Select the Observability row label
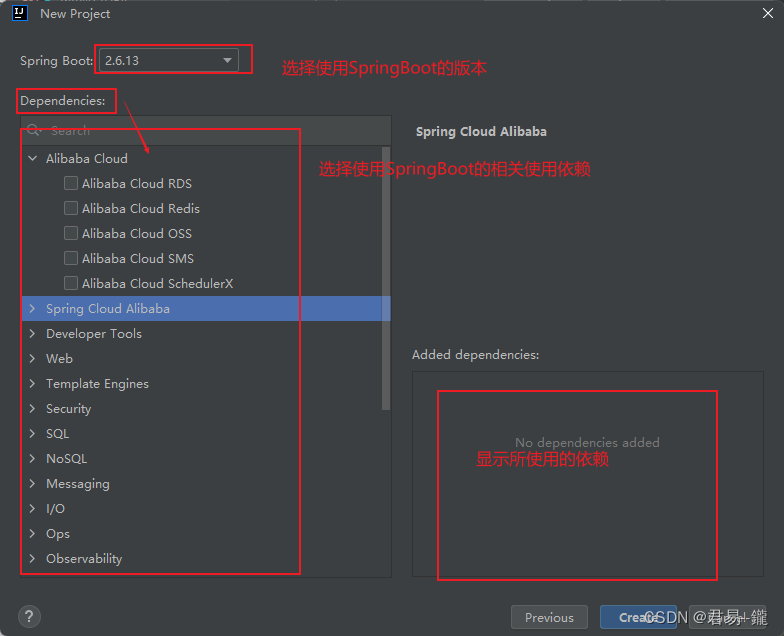Image resolution: width=784 pixels, height=636 pixels. coord(84,558)
